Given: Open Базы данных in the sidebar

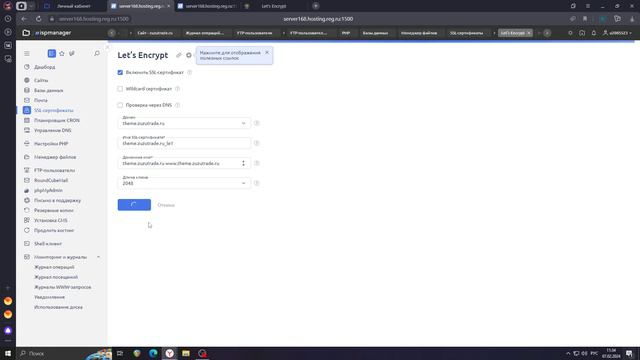Looking at the screenshot, I should tap(48, 90).
